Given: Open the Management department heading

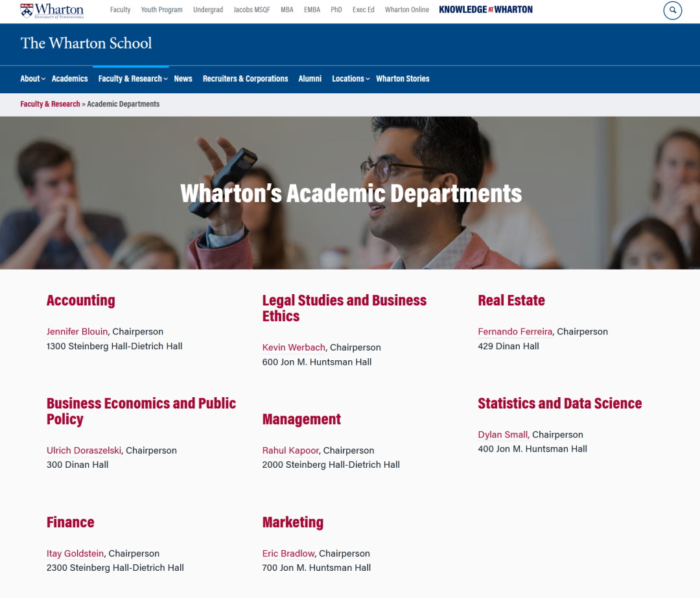Looking at the screenshot, I should click(x=302, y=419).
